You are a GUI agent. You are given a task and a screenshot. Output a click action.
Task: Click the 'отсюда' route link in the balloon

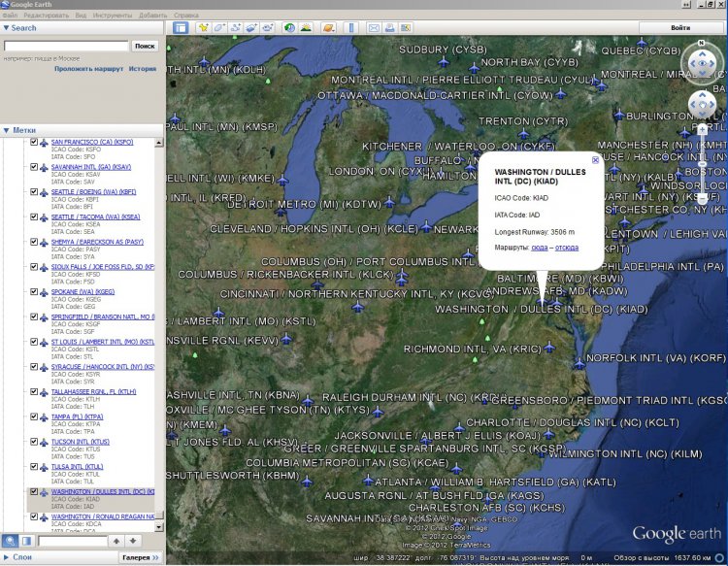coord(567,248)
